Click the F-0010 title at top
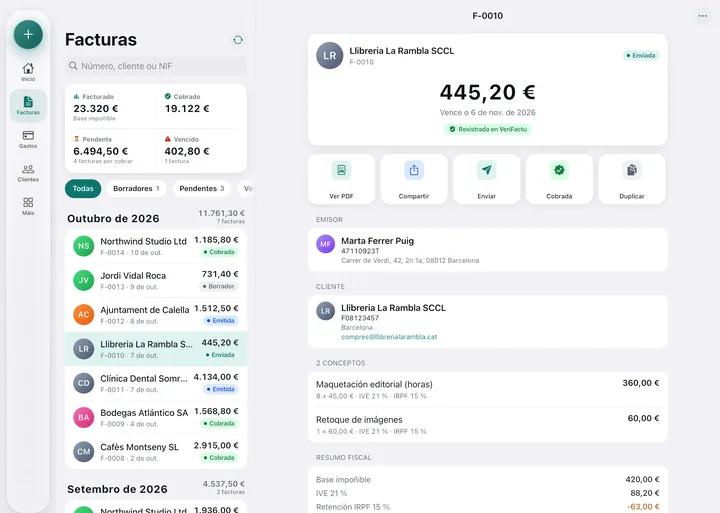 pyautogui.click(x=488, y=16)
